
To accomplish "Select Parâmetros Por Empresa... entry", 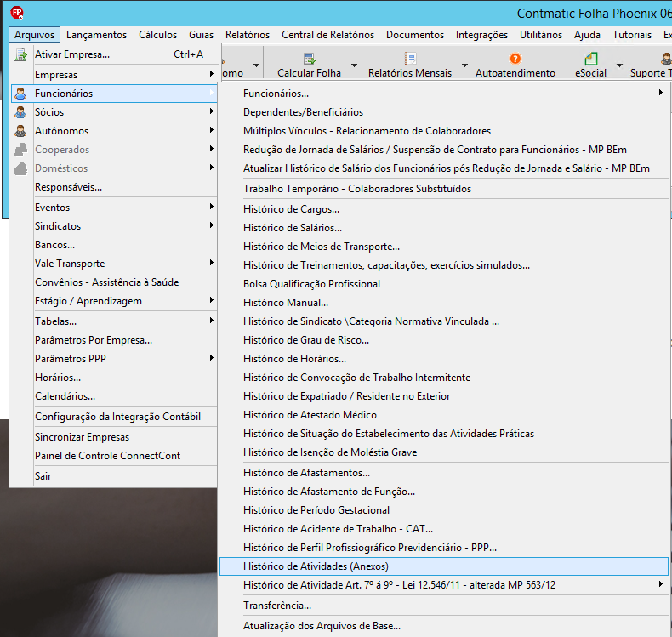I will [114, 340].
